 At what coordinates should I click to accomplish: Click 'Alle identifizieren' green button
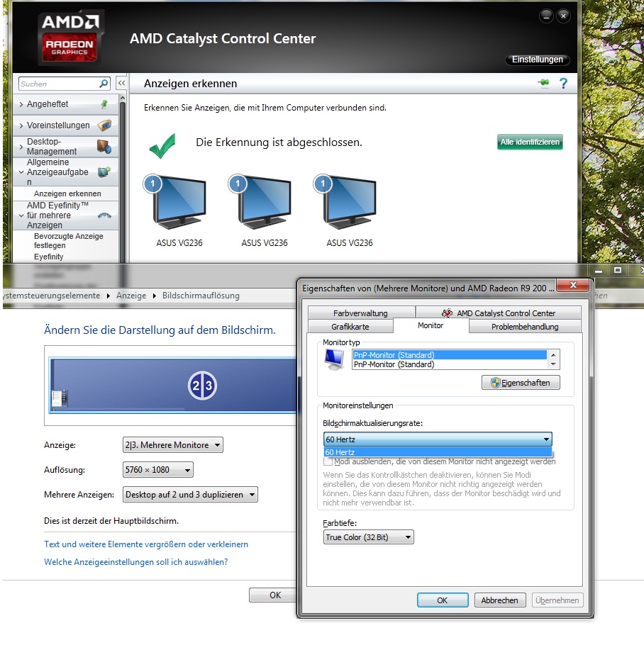tap(530, 142)
